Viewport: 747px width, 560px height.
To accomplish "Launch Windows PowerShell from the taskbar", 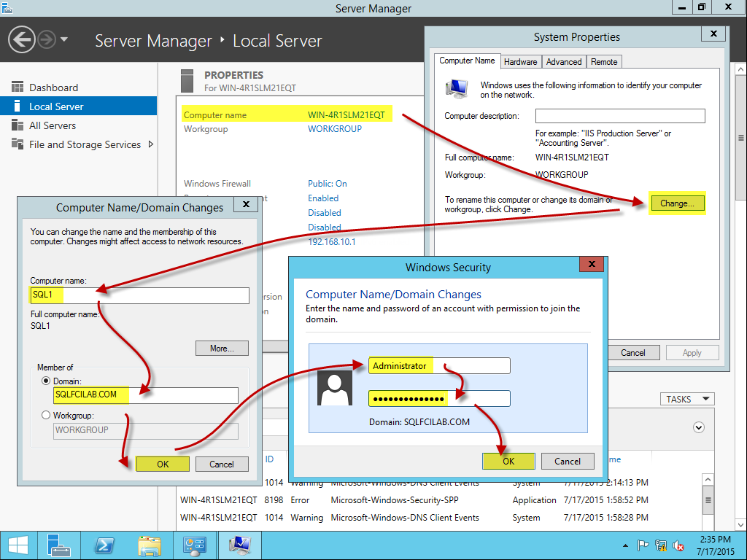I will tap(104, 545).
